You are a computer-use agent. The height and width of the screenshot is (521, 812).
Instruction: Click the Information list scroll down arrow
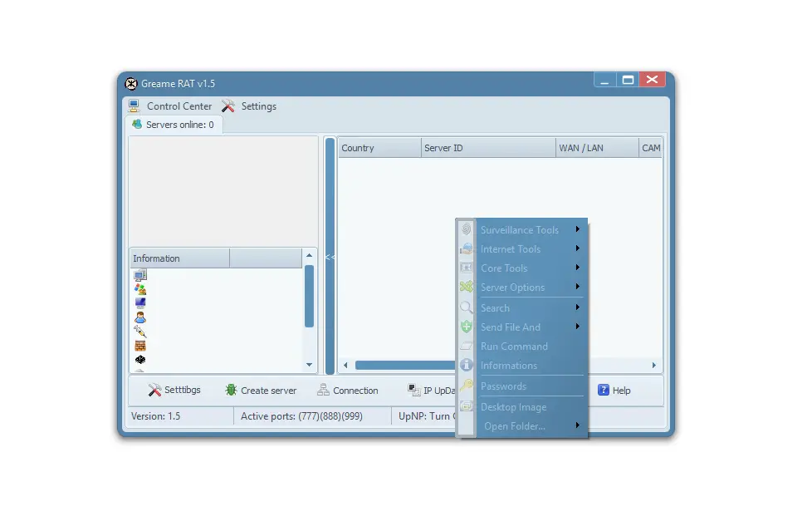tap(310, 365)
